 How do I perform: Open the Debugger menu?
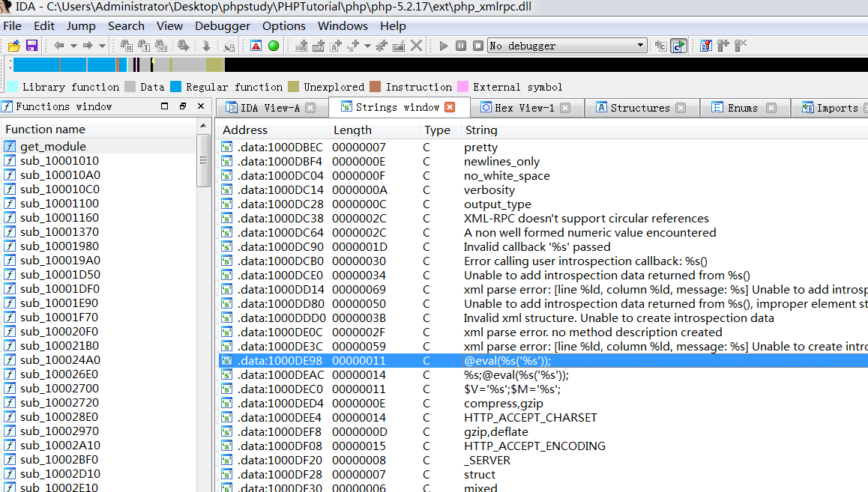(x=223, y=26)
